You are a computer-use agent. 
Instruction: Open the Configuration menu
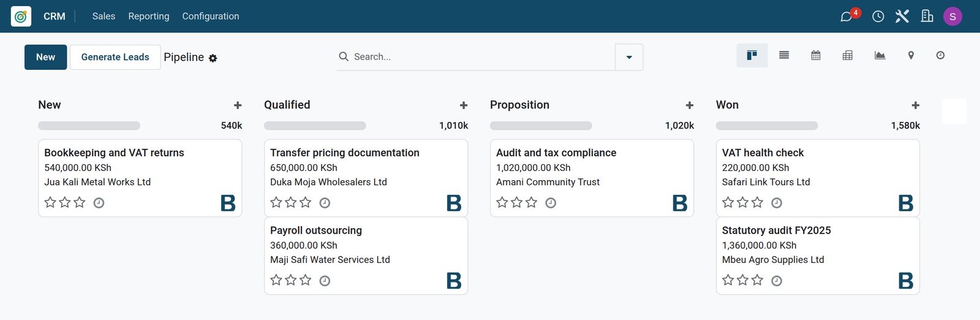[x=211, y=17]
